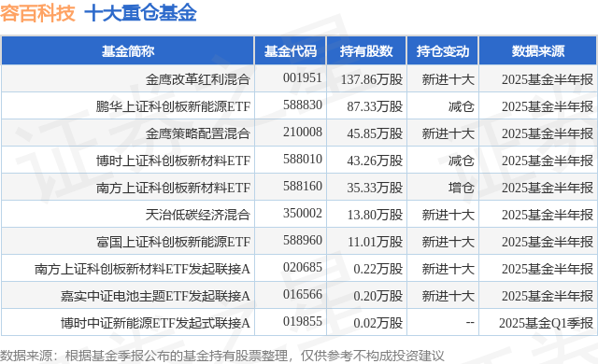The width and height of the screenshot is (598, 364).
Task: Open 南方上证科创板新材料ETF发起联接A fund
Action: [x=142, y=269]
